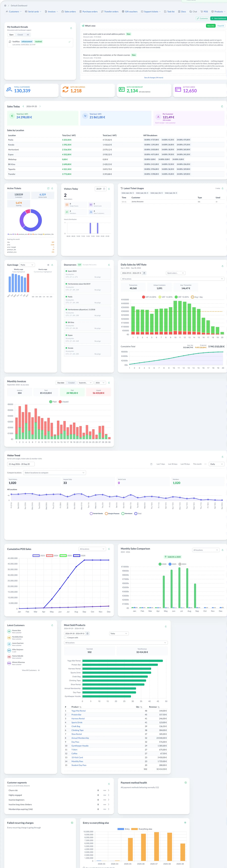Click View All Customers link
This screenshot has width=227, height=868.
click(x=31, y=670)
